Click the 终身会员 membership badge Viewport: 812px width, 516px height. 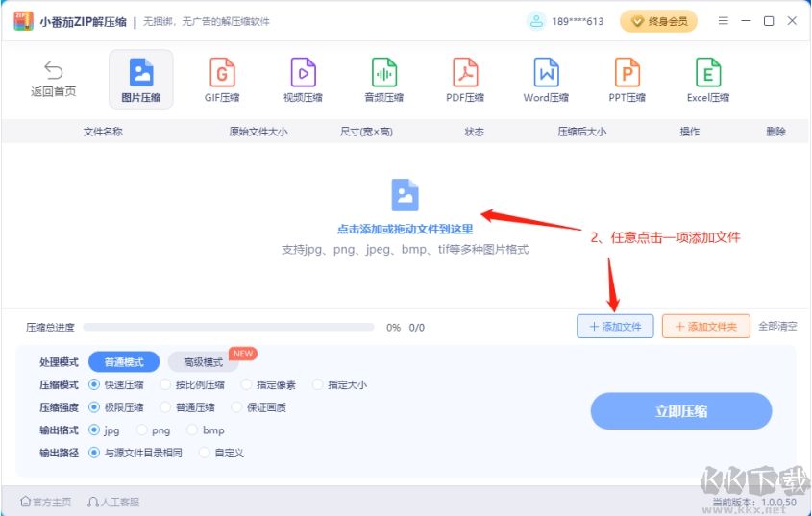pyautogui.click(x=658, y=21)
